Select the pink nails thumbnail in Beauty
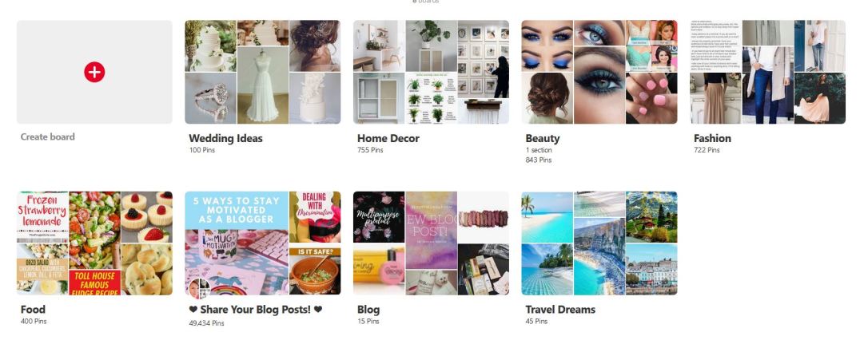Image resolution: width=868 pixels, height=348 pixels. 651,98
